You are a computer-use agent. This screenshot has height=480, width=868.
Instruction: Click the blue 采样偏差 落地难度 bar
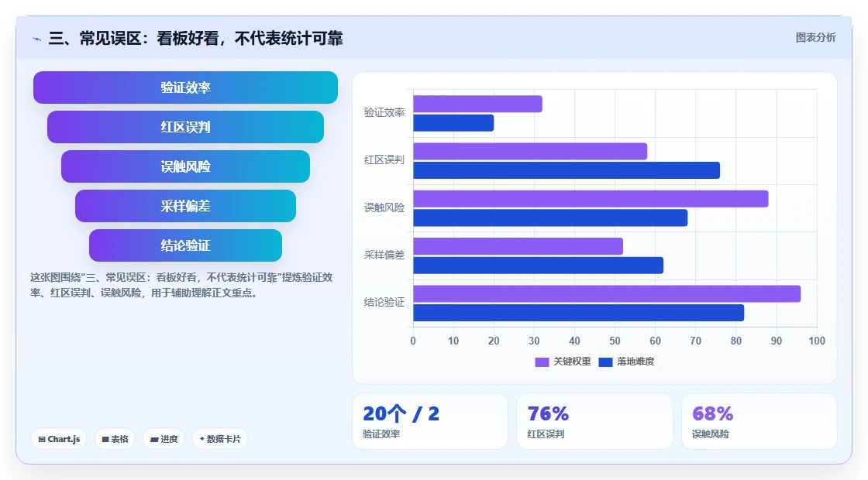pos(538,266)
